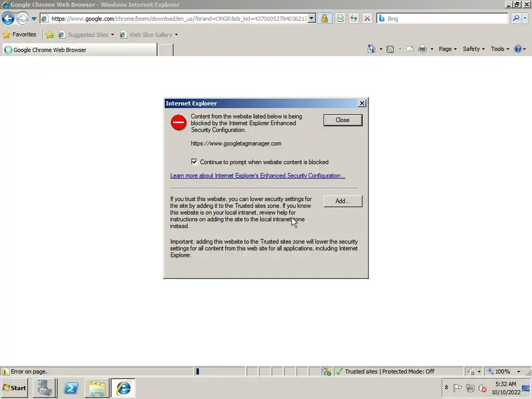Click Internet Explorer taskbar icon
532x399 pixels.
coord(123,388)
